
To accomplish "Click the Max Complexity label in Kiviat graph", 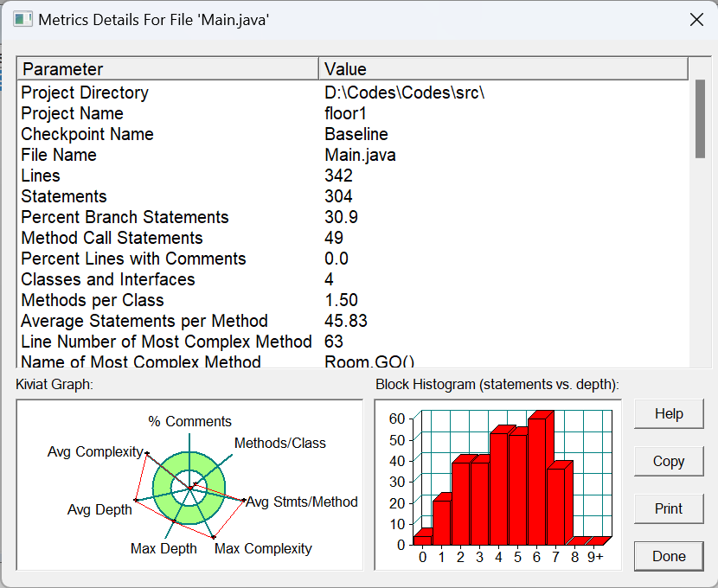I will tap(263, 548).
